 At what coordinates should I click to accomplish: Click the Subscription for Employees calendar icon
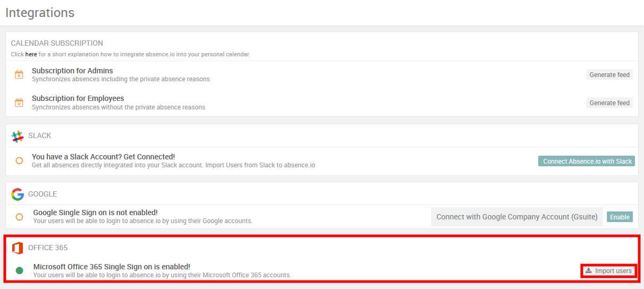point(19,103)
